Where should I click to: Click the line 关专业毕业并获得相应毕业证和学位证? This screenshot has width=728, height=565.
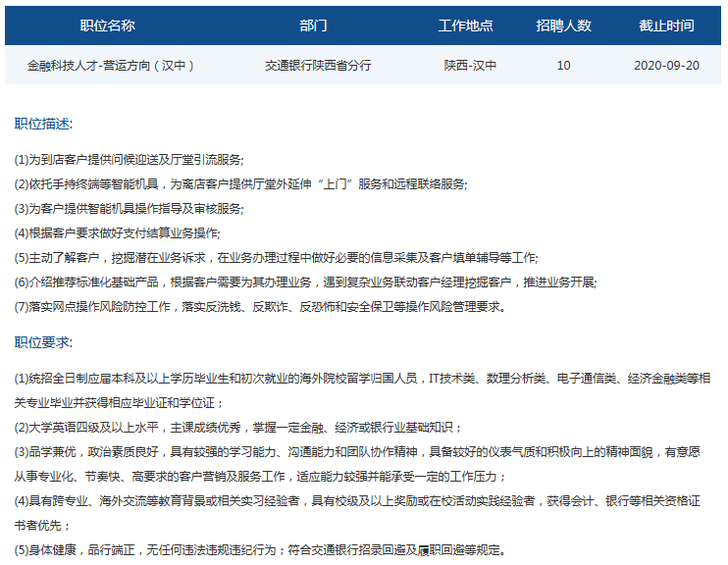[119, 403]
